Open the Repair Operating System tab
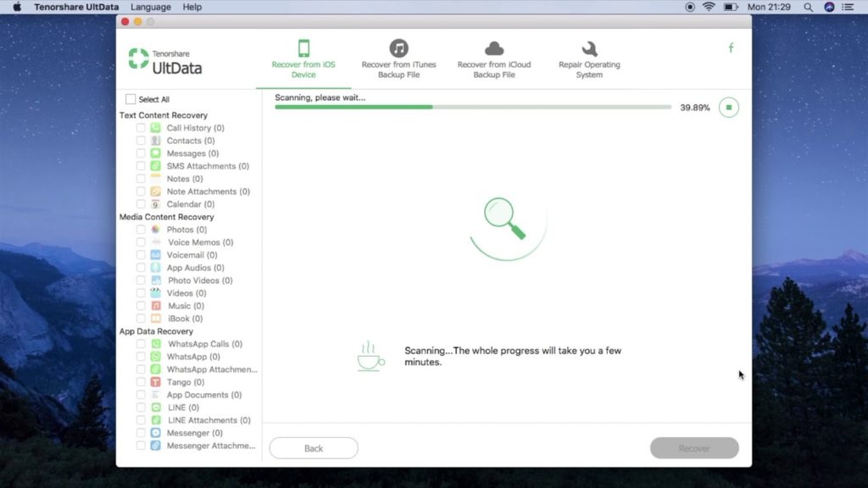Image resolution: width=868 pixels, height=488 pixels. tap(589, 59)
